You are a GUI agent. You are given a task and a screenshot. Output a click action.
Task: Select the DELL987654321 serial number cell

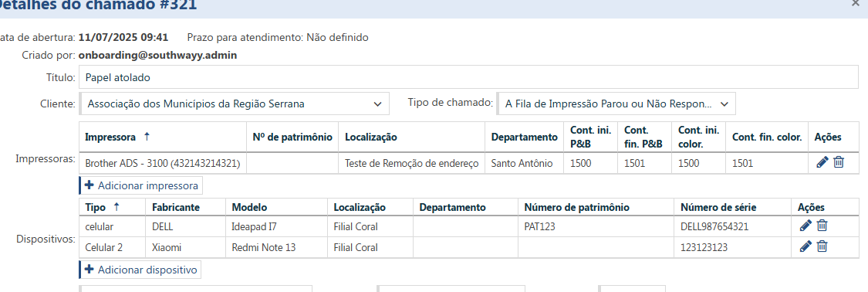click(x=733, y=226)
